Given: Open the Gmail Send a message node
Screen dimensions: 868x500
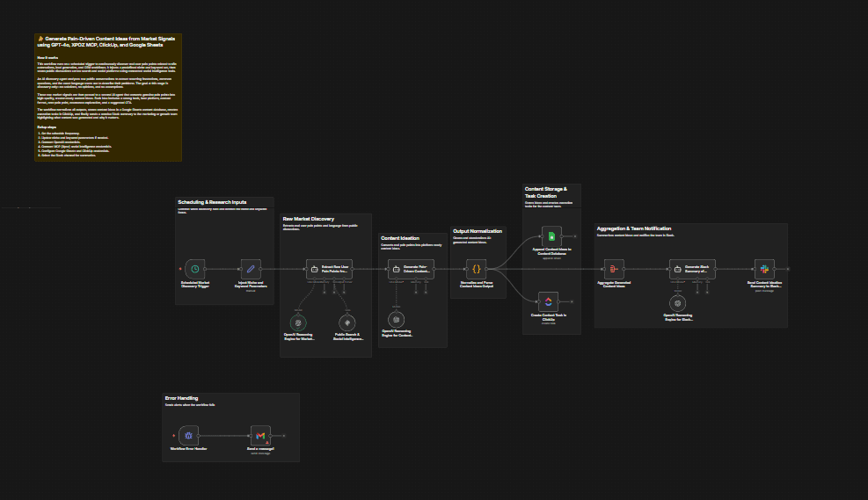Looking at the screenshot, I should (259, 435).
